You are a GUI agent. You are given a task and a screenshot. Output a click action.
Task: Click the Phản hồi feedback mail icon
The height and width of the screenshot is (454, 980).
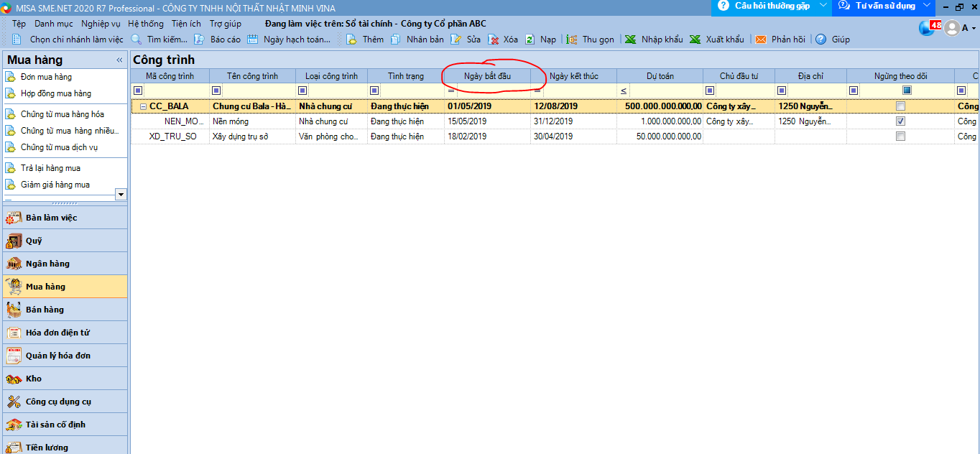761,40
